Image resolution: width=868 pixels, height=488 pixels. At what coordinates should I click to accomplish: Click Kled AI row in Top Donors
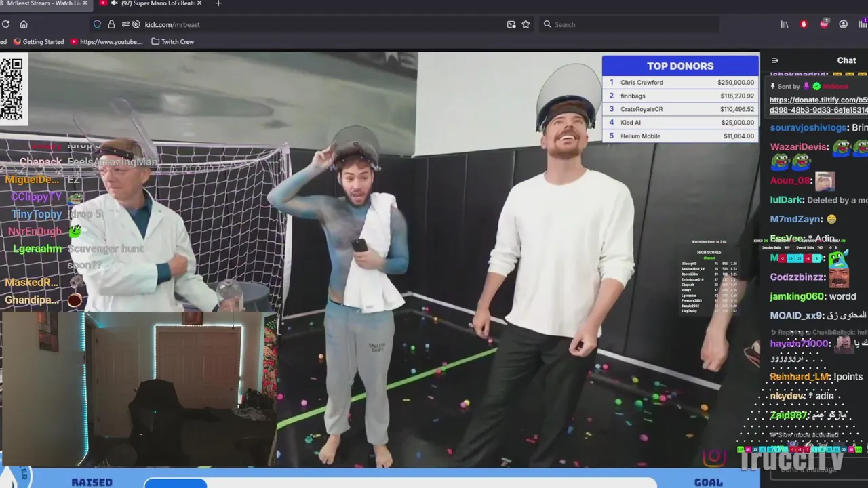click(x=680, y=123)
